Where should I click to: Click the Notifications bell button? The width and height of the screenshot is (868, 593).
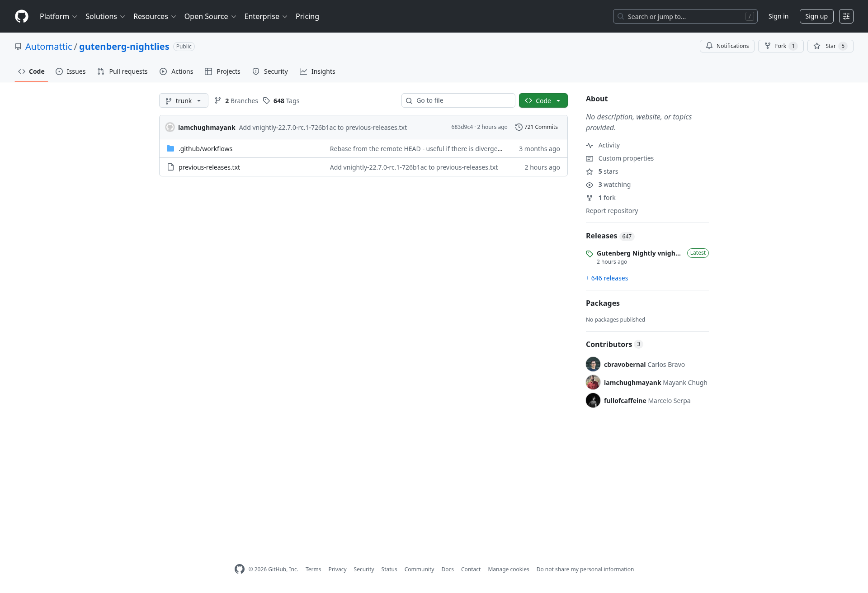pyautogui.click(x=727, y=46)
